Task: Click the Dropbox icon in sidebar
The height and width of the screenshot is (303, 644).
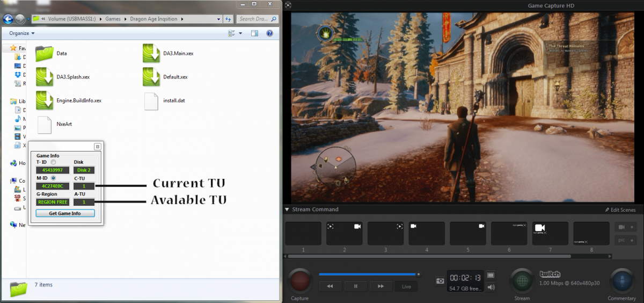Action: [18, 75]
